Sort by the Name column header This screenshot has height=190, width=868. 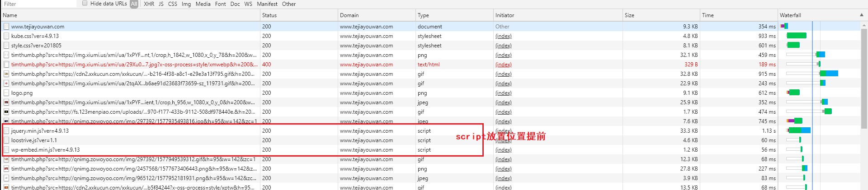(x=130, y=15)
